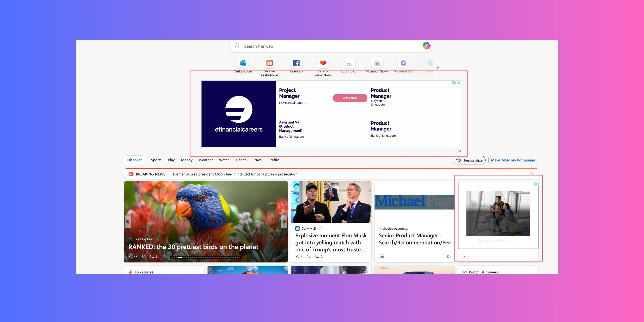Screen dimensions: 644x322
Task: Open Top stories more options menu
Action: pyautogui.click(x=196, y=272)
